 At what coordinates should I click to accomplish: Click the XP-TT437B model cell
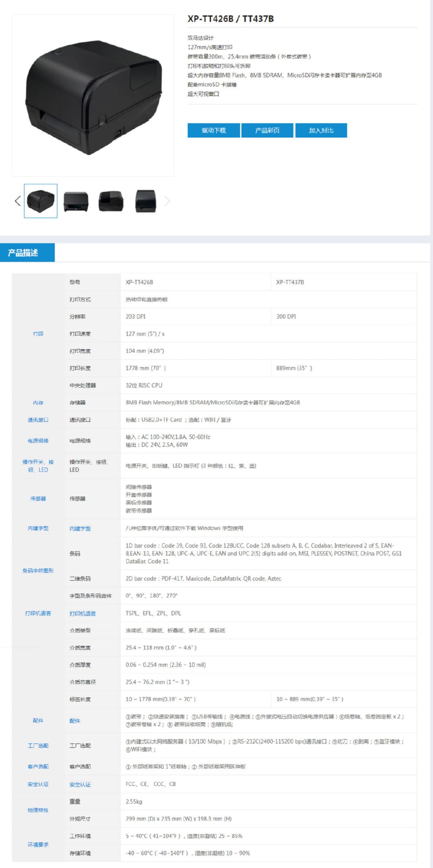pos(290,282)
